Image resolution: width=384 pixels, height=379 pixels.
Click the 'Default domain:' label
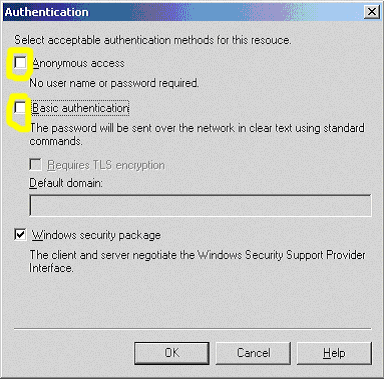click(66, 183)
